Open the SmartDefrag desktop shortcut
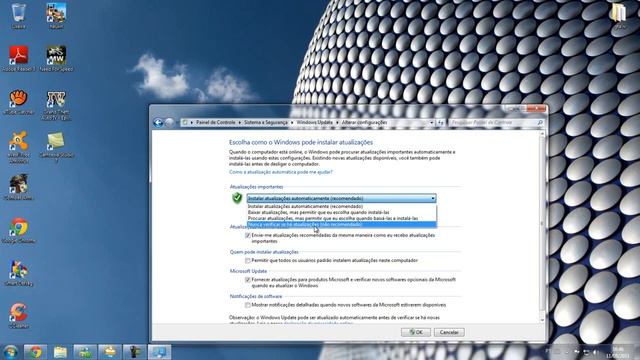This screenshot has width=640, height=360. click(18, 273)
